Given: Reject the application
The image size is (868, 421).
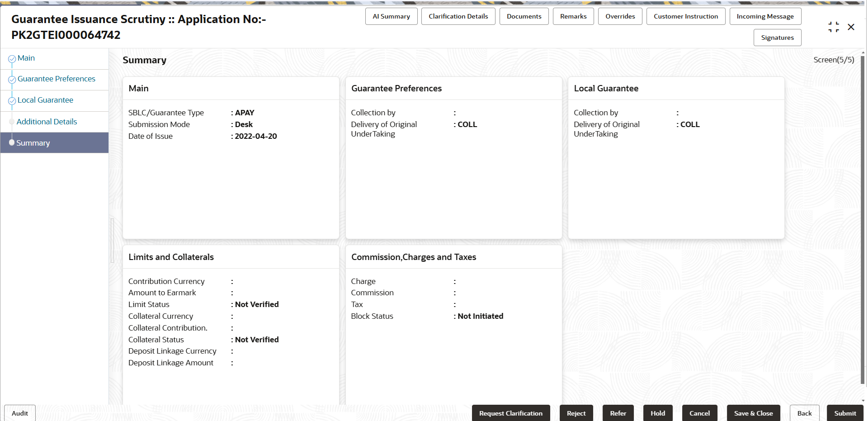Looking at the screenshot, I should point(576,413).
